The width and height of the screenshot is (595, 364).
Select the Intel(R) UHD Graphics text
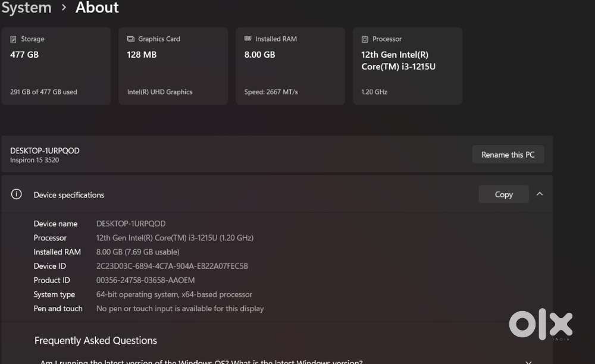point(159,92)
